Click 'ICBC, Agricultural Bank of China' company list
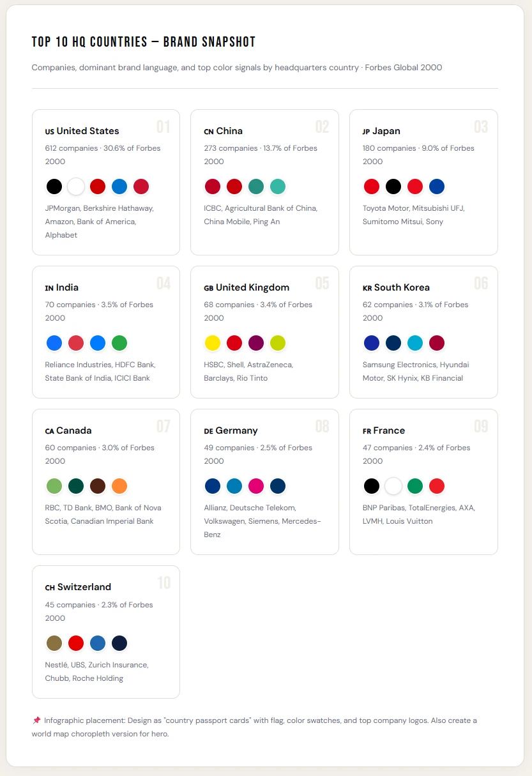This screenshot has height=776, width=532. tap(261, 215)
